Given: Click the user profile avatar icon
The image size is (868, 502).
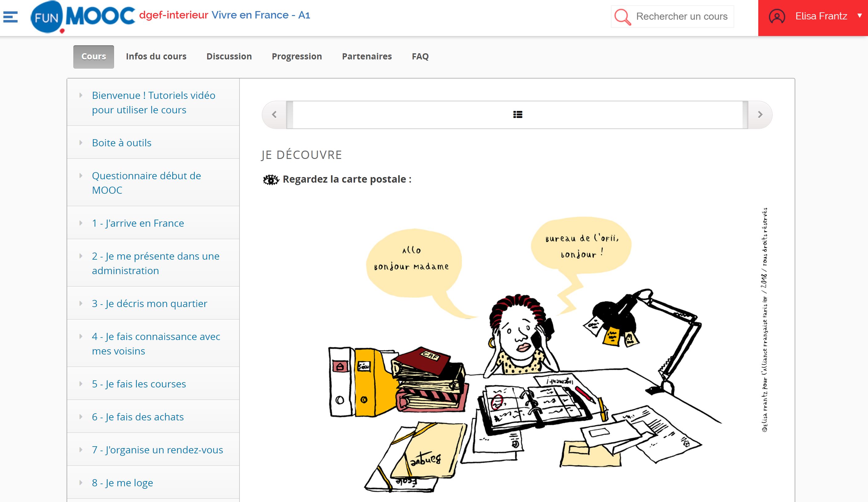Looking at the screenshot, I should (777, 16).
